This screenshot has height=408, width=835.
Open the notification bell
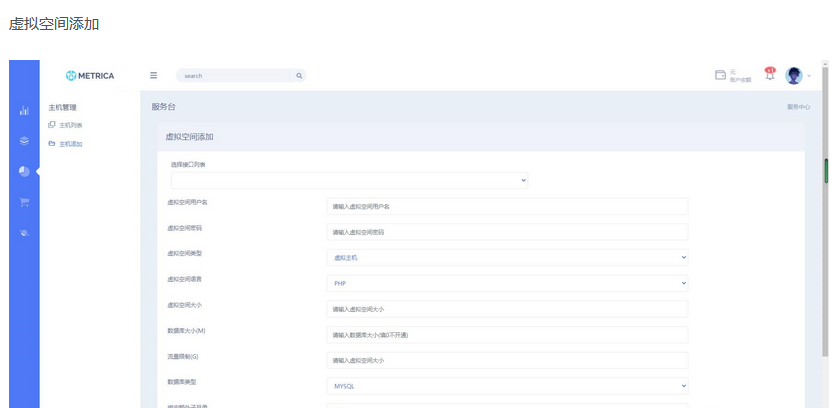pyautogui.click(x=769, y=74)
